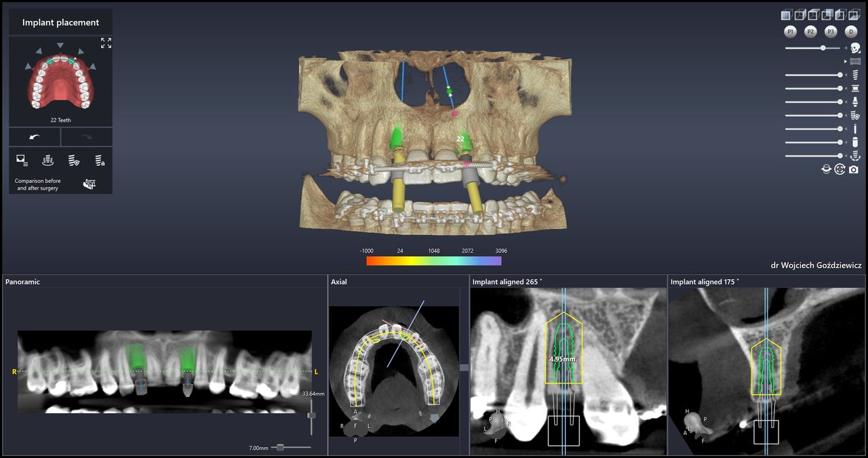Select the P1 preset button
Screen dimensions: 868x458
point(790,32)
